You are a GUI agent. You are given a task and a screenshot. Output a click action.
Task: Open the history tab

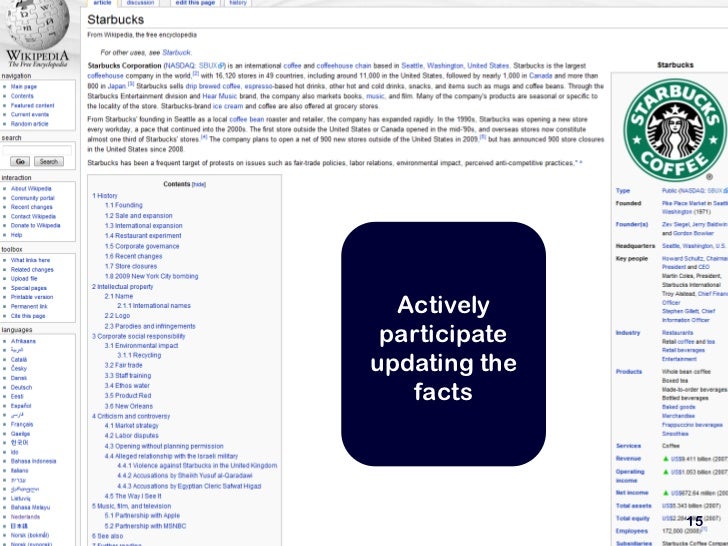click(238, 3)
